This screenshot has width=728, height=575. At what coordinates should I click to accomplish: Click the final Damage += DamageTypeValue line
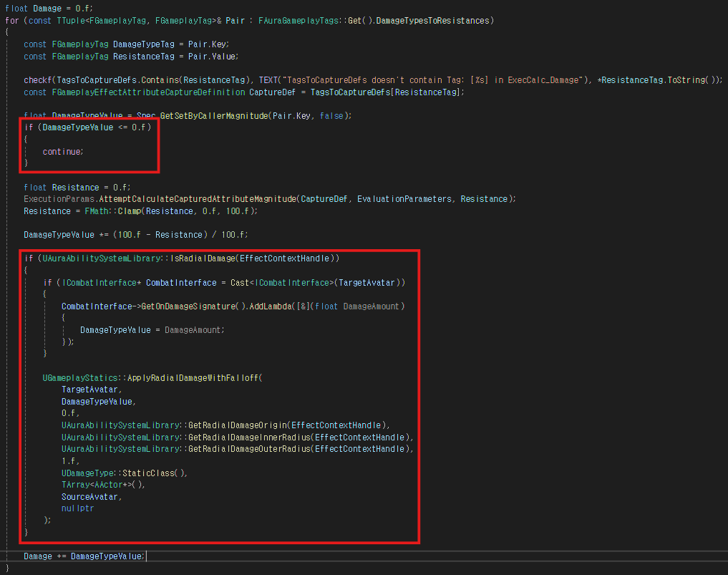click(84, 556)
